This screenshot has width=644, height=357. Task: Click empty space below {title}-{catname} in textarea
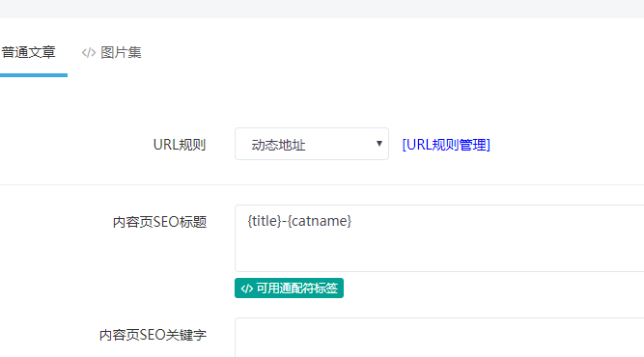pos(439,251)
